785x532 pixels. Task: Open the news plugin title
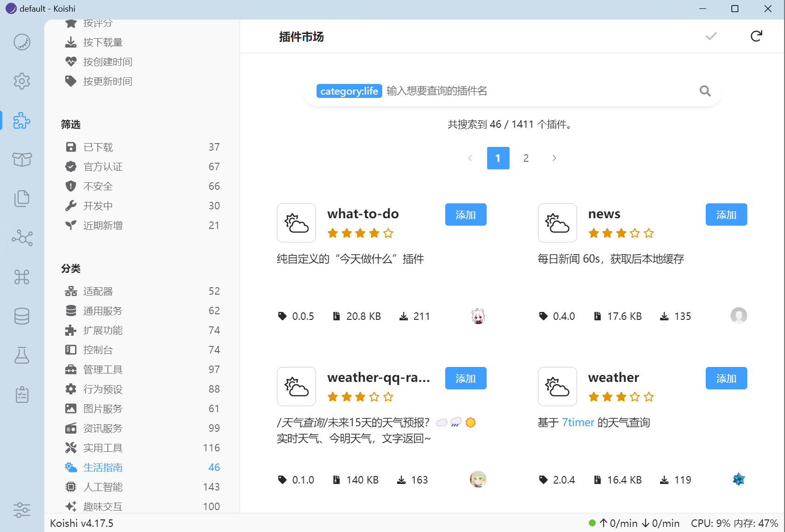point(604,214)
